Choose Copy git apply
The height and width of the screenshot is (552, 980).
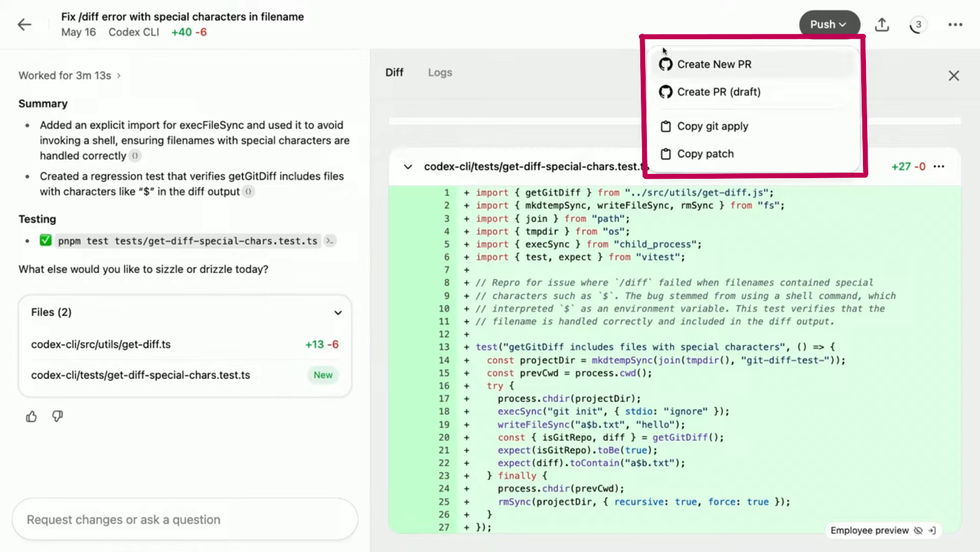click(753, 126)
